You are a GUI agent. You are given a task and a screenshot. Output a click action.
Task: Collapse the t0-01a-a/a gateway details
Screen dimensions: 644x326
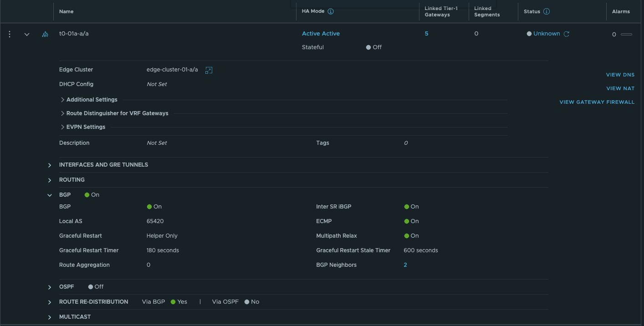click(x=26, y=34)
